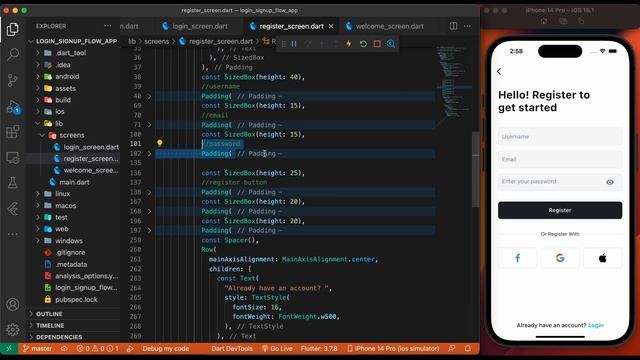Register with Facebook in simulator
Viewport: 640px width, 360px height.
click(x=518, y=258)
